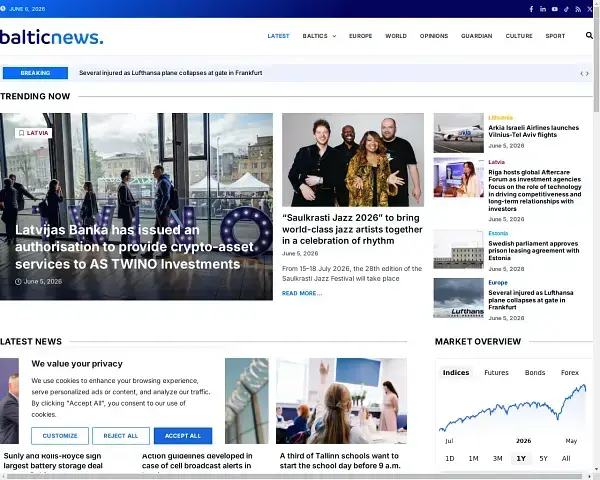Open the Lufthansa sky thumbnail
600x480 pixels.
[x=458, y=298]
